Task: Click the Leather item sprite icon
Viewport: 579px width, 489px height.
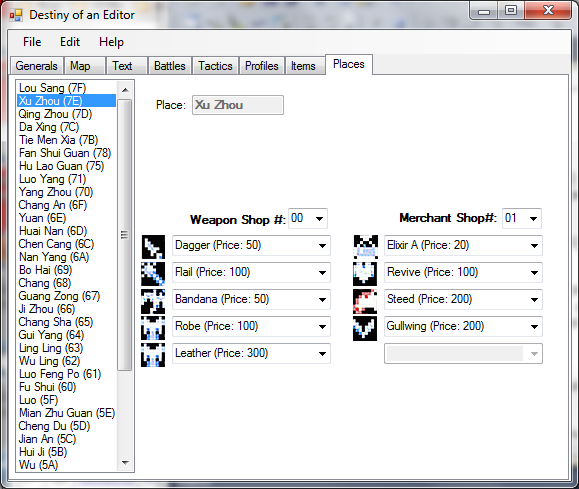Action: point(153,355)
